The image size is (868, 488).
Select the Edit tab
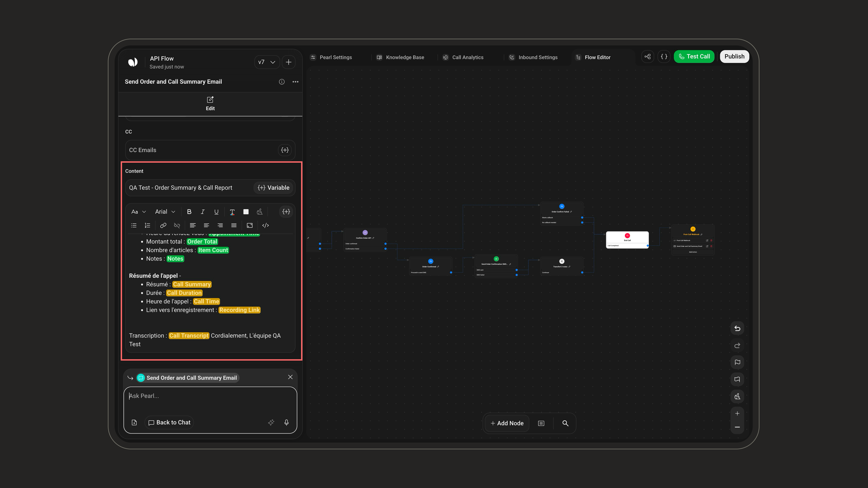click(210, 104)
